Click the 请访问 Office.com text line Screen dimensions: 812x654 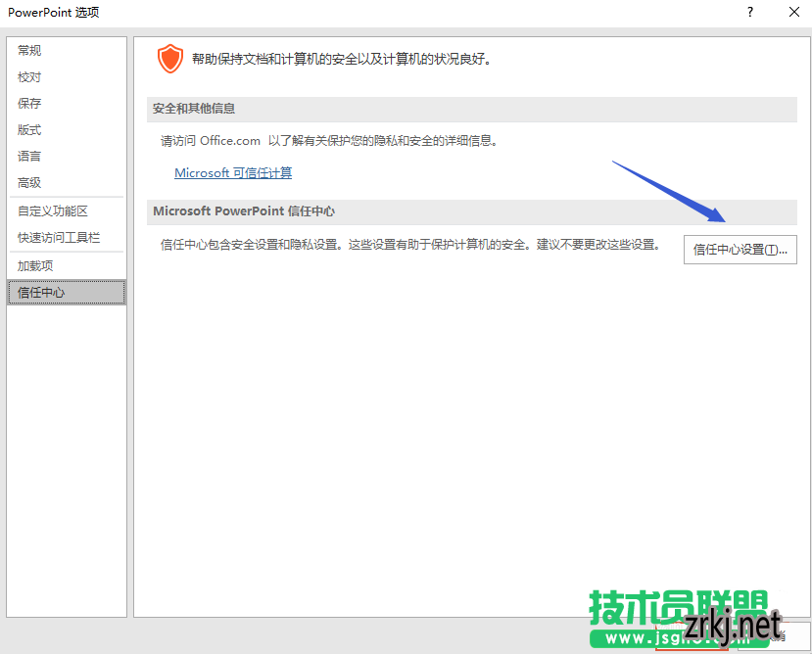(x=329, y=141)
